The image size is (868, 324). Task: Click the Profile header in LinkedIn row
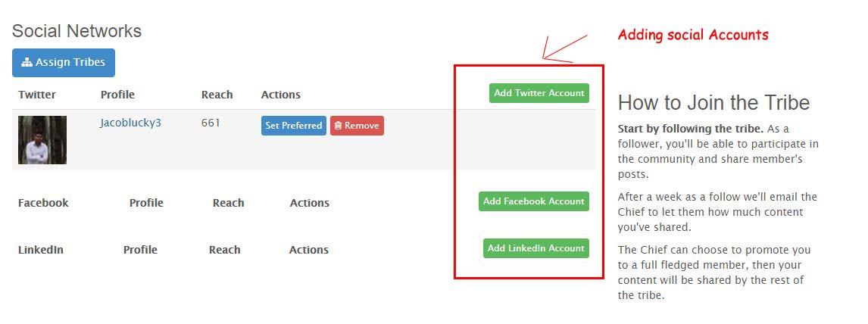[140, 250]
